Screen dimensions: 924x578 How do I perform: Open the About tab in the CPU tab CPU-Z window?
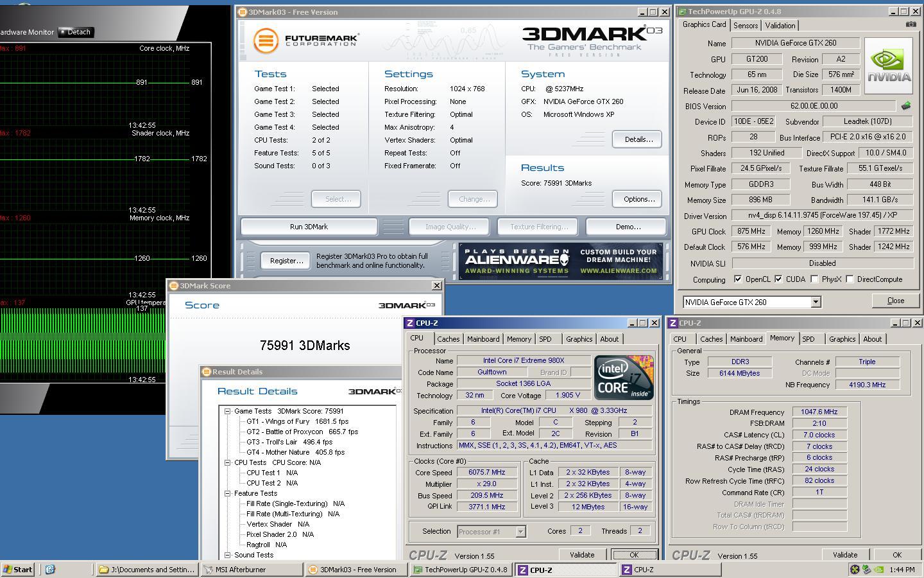(610, 339)
